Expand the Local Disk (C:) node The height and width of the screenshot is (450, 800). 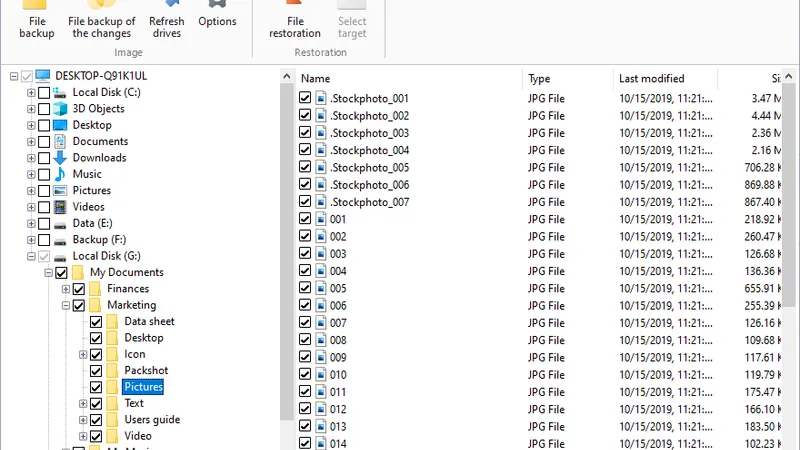pos(31,93)
